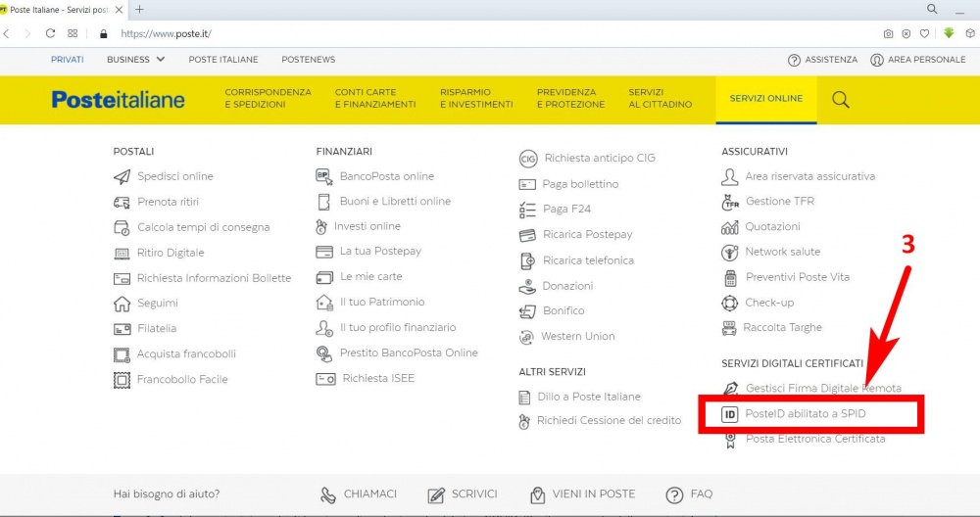980x517 pixels.
Task: Open a new browser tab
Action: coord(139,10)
